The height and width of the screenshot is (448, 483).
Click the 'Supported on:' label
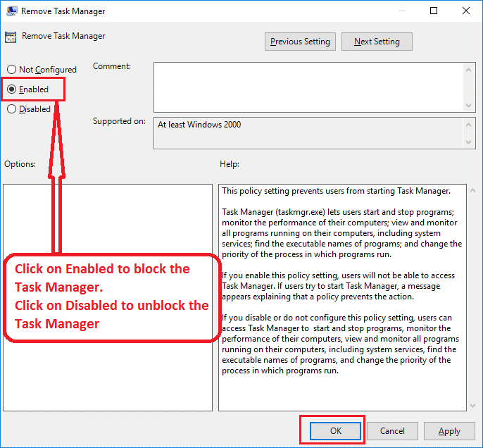point(119,121)
